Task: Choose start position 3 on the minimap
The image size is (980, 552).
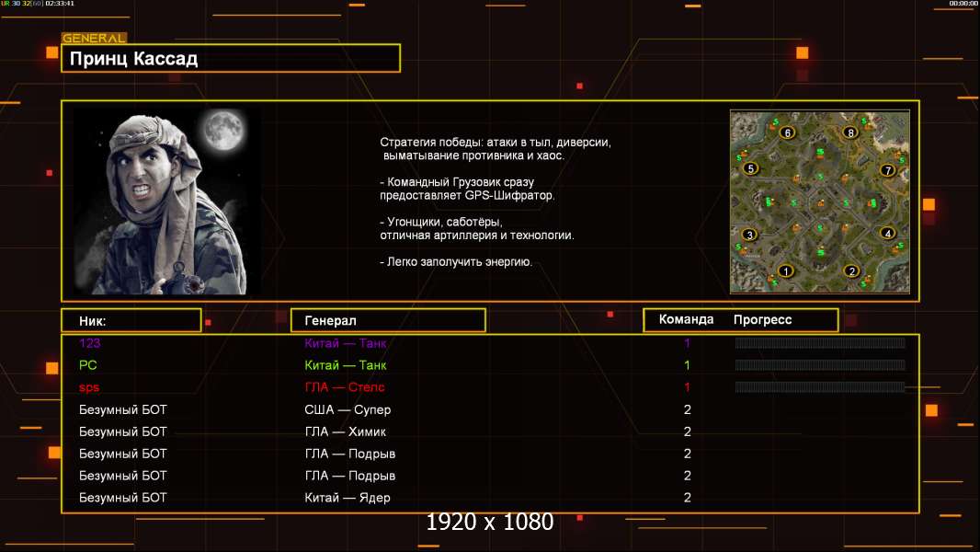Action: click(x=749, y=235)
